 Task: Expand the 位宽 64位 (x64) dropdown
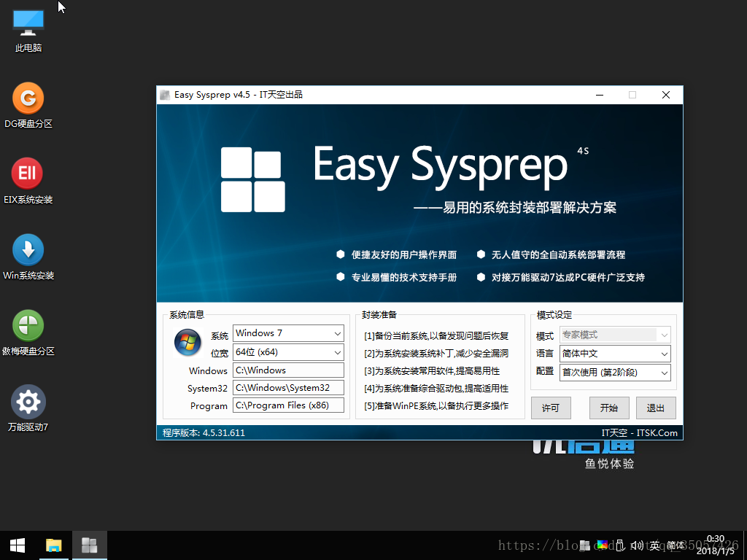point(288,352)
